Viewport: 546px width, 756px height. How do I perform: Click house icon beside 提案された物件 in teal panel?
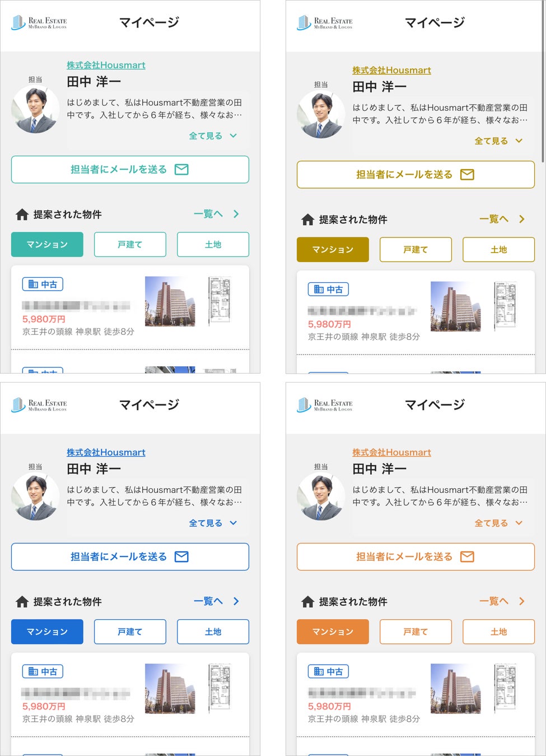coord(22,214)
